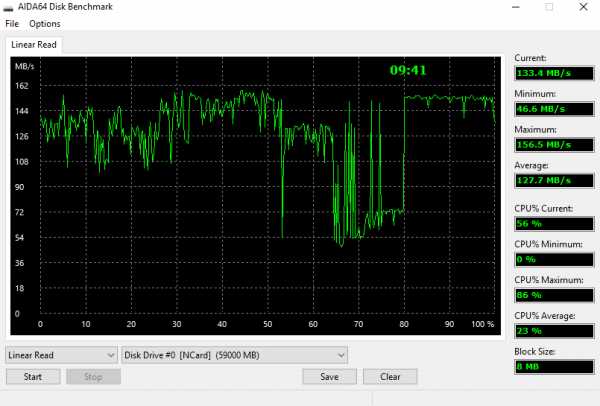Viewport: 600px width, 406px height.
Task: Click the Block Size 8 MB field
Action: tap(554, 367)
